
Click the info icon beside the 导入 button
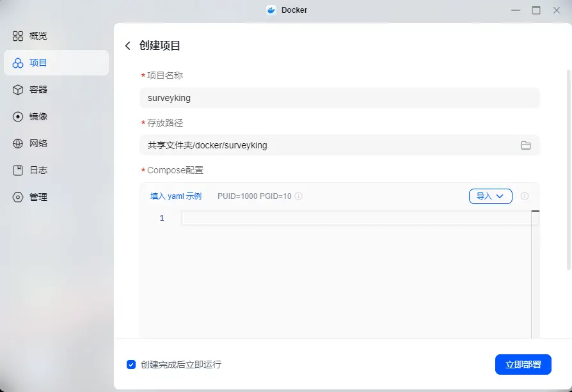525,196
